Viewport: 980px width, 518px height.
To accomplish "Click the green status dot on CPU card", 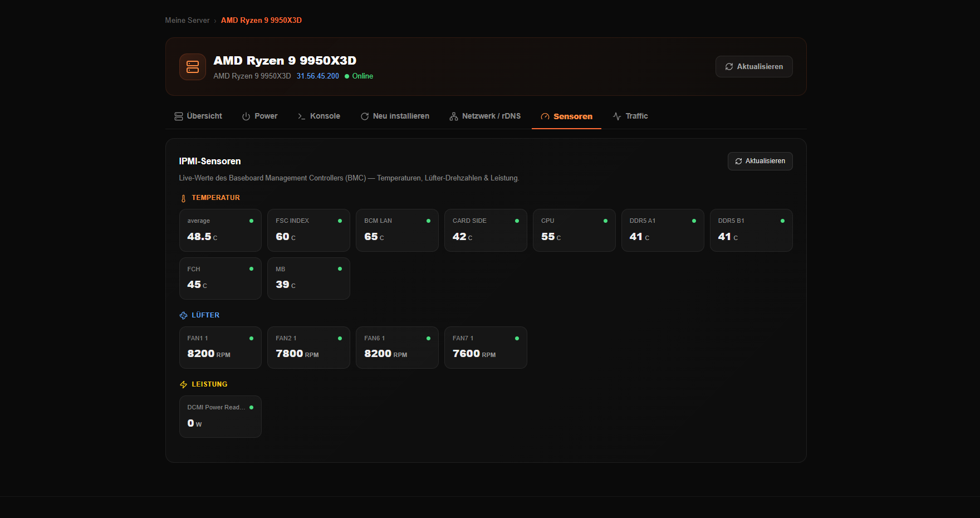I will point(605,221).
